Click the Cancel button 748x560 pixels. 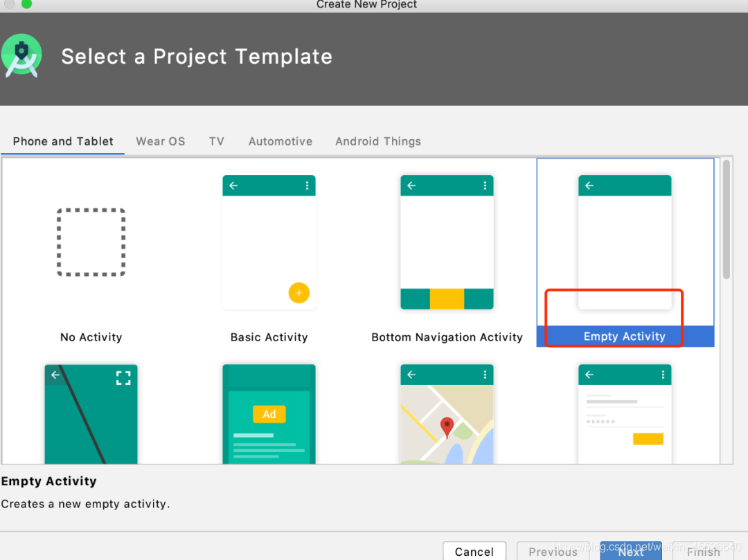[474, 551]
